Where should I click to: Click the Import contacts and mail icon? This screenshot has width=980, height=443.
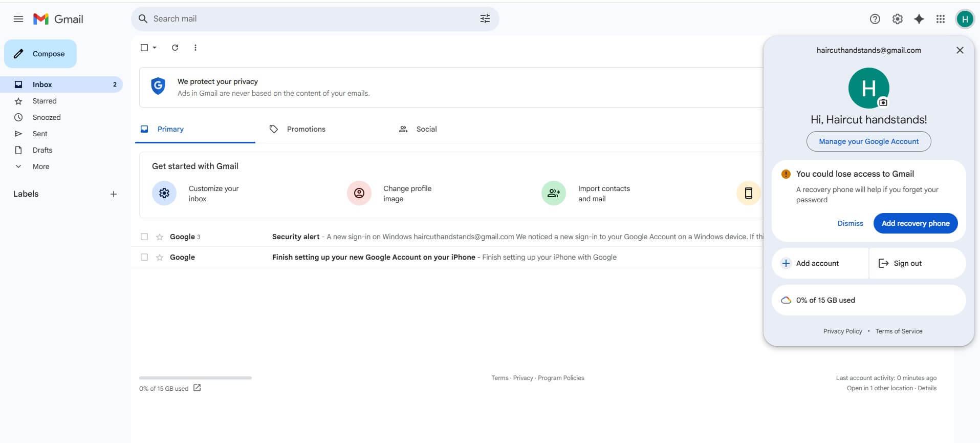click(x=554, y=193)
